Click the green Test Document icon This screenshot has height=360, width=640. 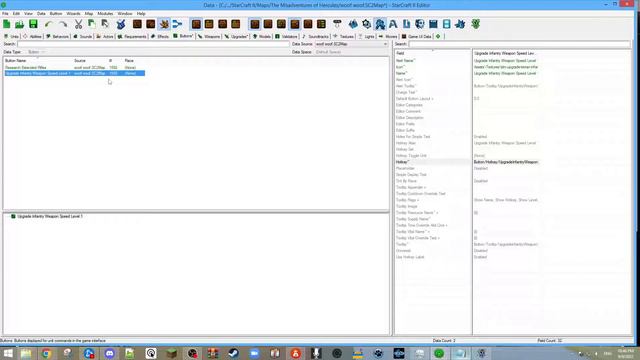click(x=476, y=24)
